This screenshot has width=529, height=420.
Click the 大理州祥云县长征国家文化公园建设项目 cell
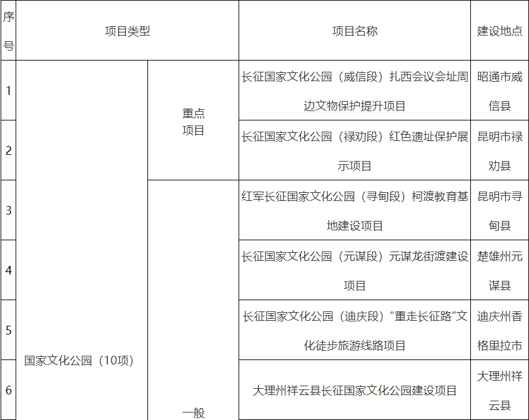click(x=354, y=391)
